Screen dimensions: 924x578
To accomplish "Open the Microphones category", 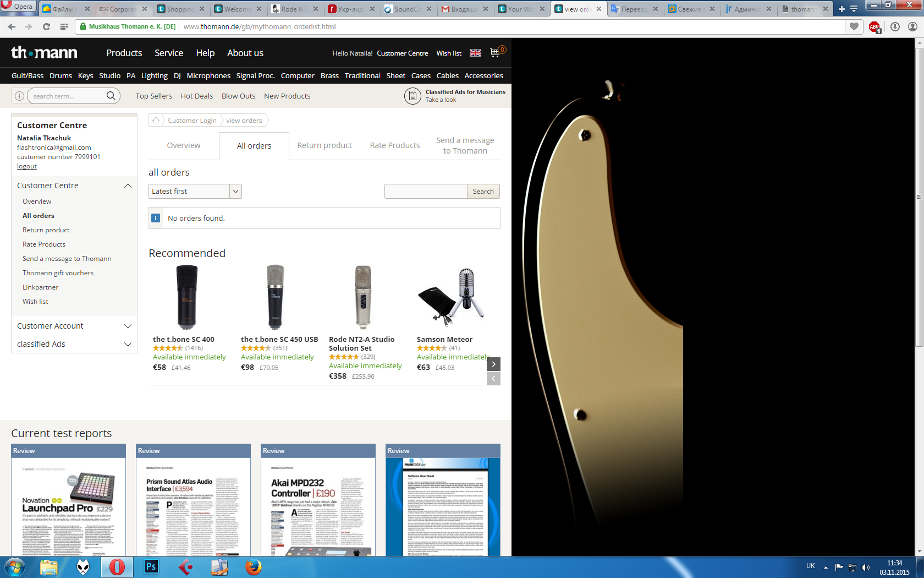I will click(208, 75).
